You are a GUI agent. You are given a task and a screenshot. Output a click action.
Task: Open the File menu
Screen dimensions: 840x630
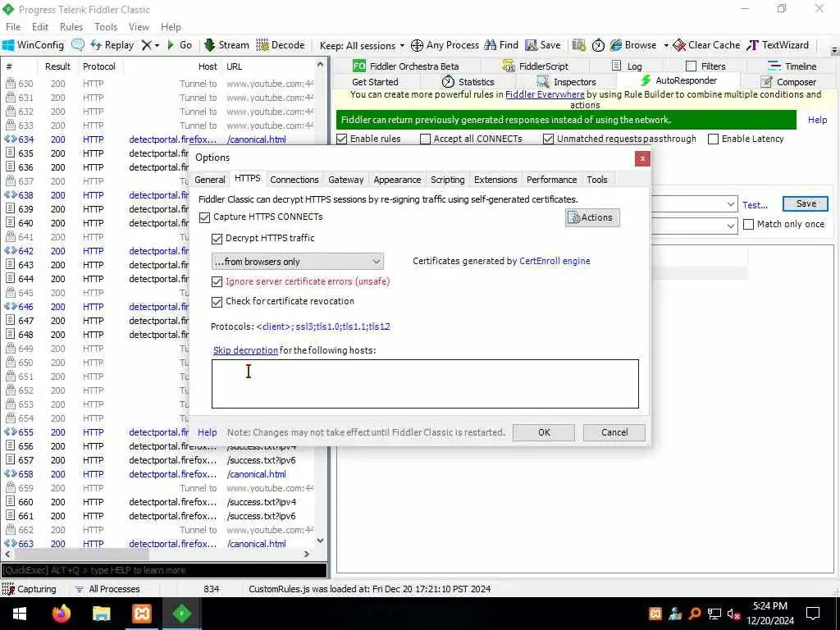coord(13,27)
